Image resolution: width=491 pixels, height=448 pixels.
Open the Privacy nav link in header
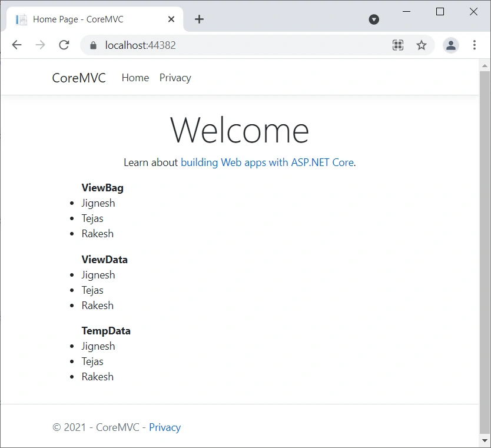[175, 78]
